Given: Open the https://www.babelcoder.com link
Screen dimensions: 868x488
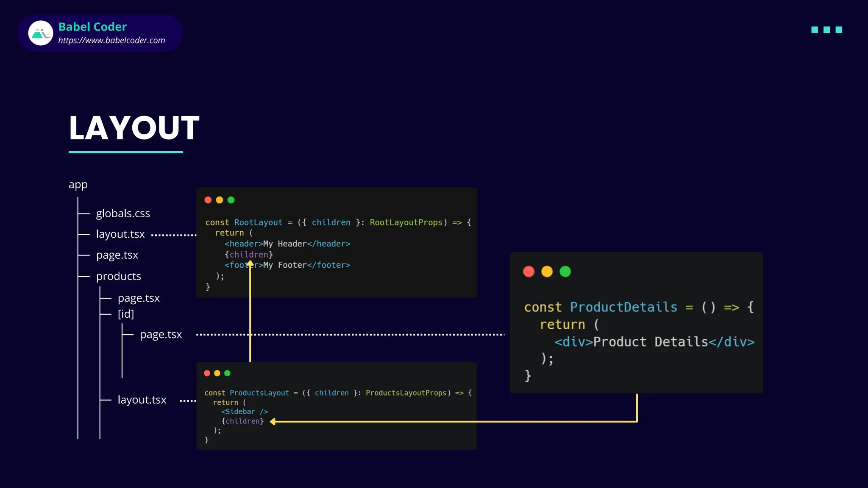Looking at the screenshot, I should pyautogui.click(x=111, y=40).
